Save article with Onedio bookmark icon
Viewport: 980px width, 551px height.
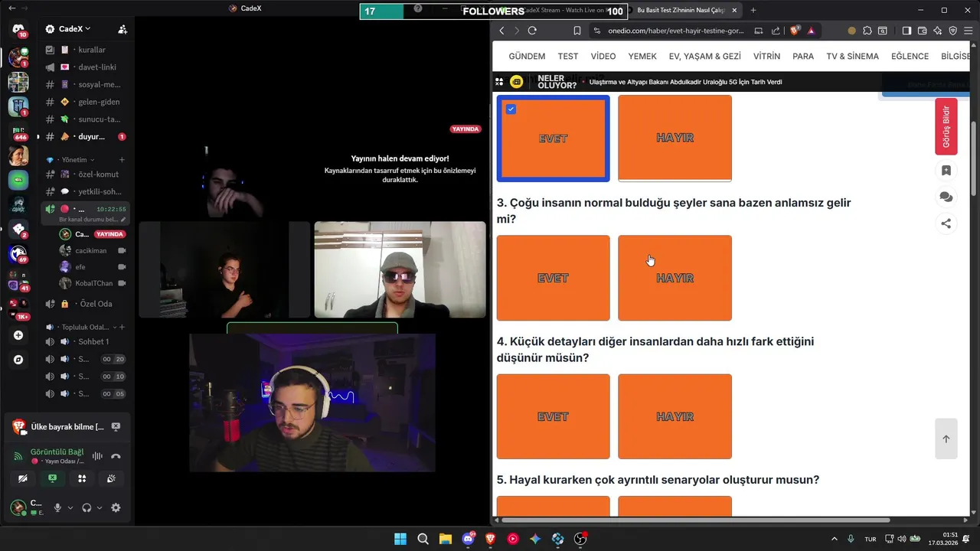coord(946,171)
